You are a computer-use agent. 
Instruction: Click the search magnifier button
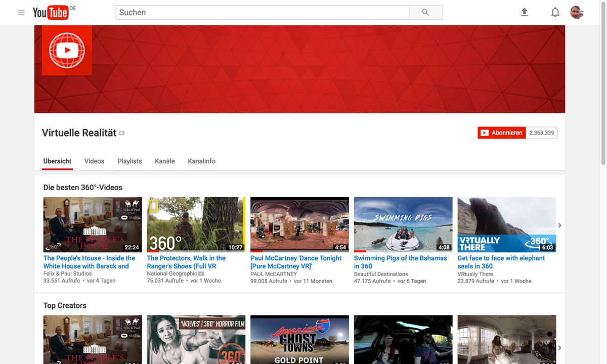(x=425, y=13)
